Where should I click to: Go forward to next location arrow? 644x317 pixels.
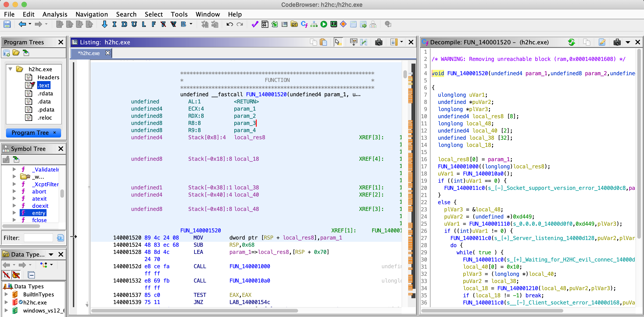tap(38, 24)
